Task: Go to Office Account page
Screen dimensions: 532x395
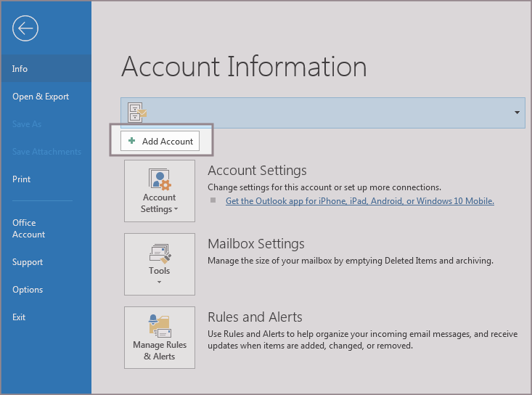Action: coord(29,229)
